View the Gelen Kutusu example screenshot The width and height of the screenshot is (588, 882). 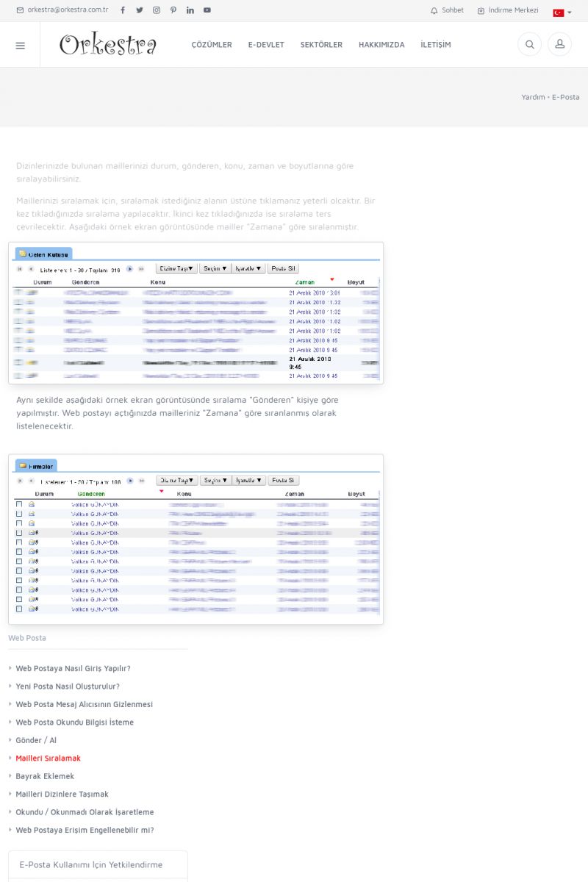point(196,313)
